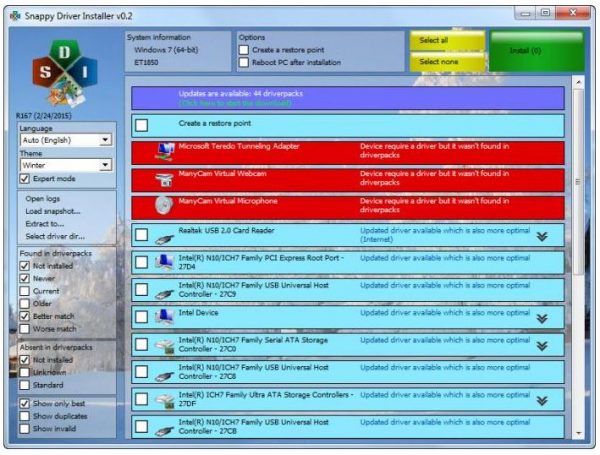Click the scrollbar up arrow
600x455 pixels.
(x=578, y=82)
